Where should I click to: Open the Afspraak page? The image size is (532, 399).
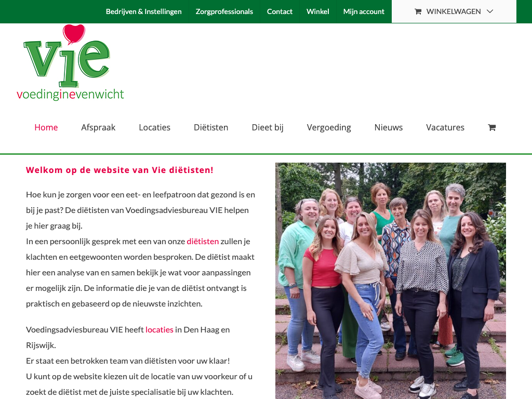pos(98,128)
